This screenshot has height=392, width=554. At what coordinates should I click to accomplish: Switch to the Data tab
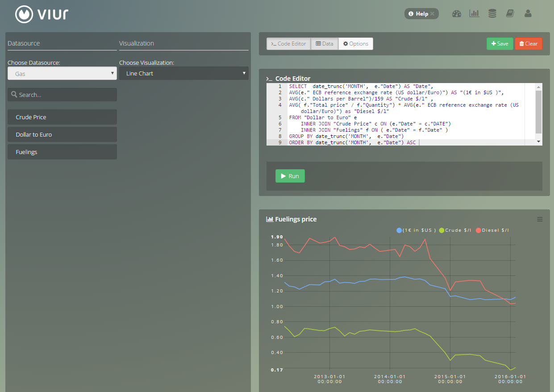325,44
